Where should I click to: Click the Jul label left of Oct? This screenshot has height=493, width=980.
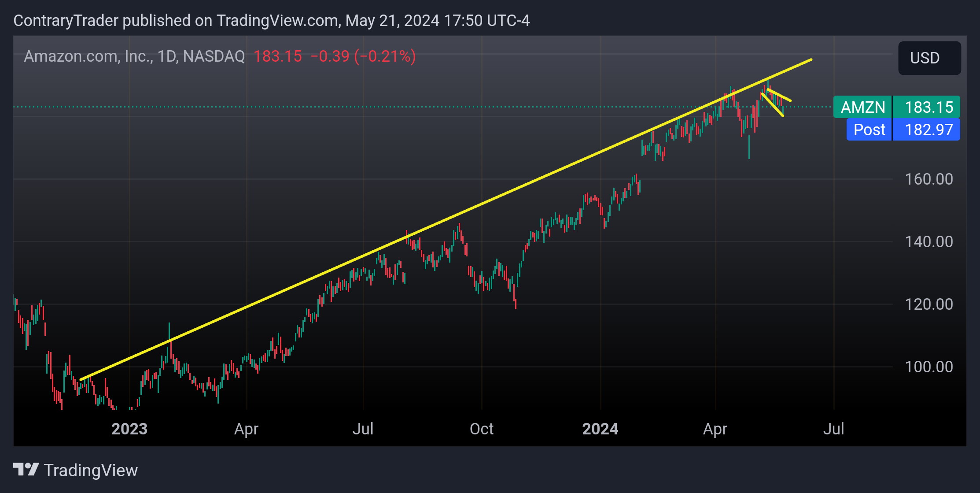point(363,429)
